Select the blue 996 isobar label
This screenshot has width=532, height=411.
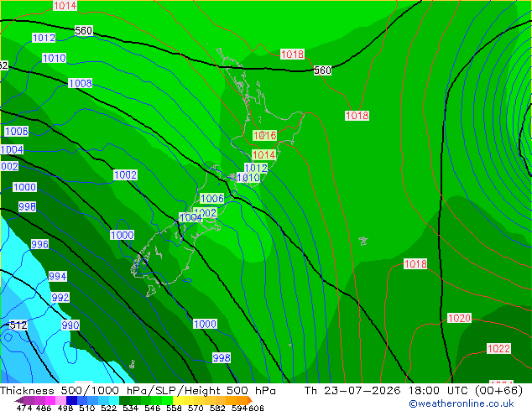click(39, 244)
